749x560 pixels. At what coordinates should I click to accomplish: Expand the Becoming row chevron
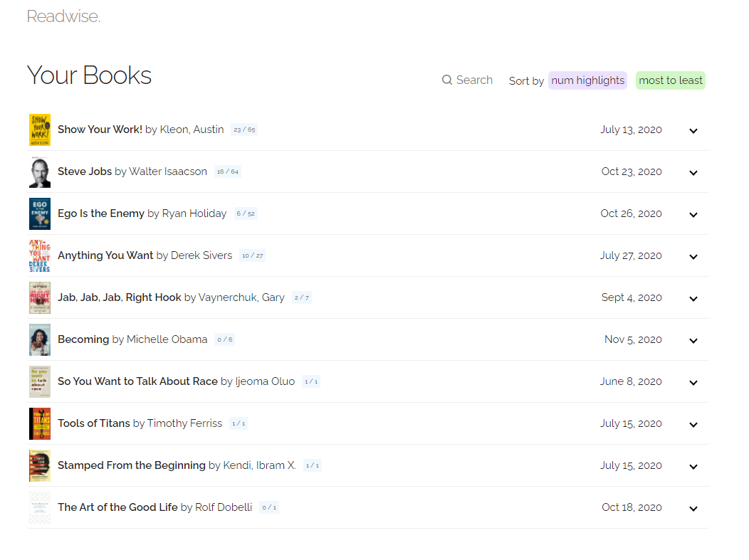[x=693, y=341]
